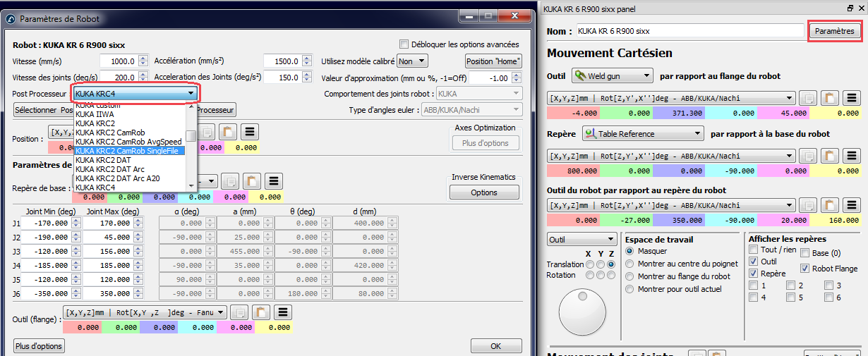Open the Repère de base three-line menu

pyautogui.click(x=274, y=182)
